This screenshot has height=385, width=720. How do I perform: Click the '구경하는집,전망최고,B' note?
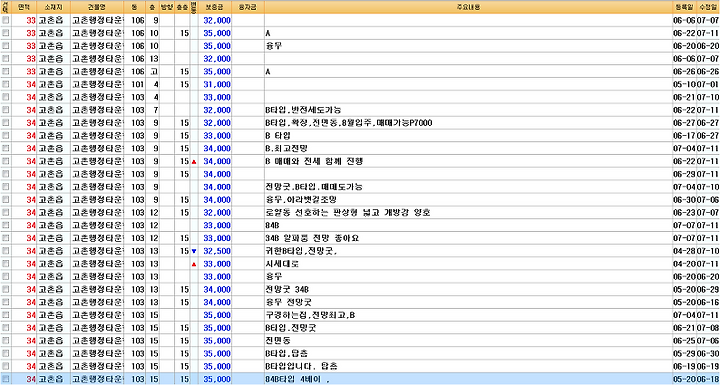coord(310,316)
